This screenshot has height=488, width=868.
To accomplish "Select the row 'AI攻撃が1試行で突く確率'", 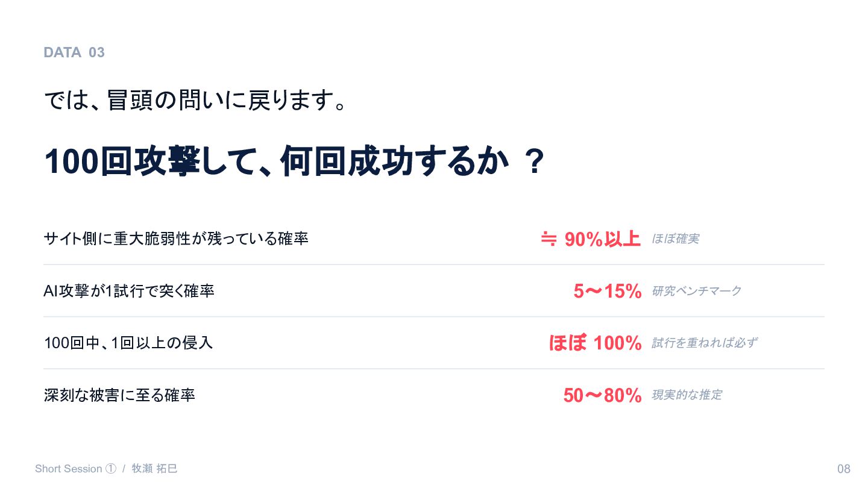I will (x=129, y=292).
